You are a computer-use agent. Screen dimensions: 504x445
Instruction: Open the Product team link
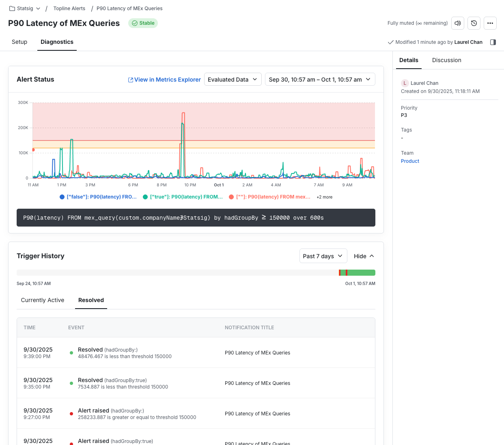410,161
